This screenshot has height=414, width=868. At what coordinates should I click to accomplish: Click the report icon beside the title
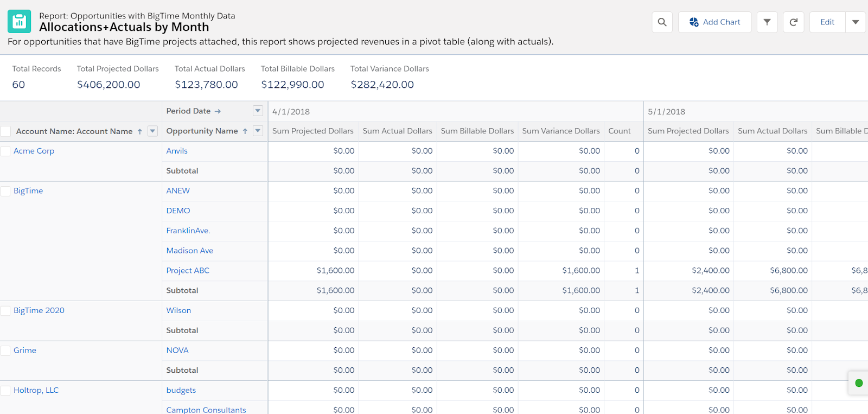[20, 22]
